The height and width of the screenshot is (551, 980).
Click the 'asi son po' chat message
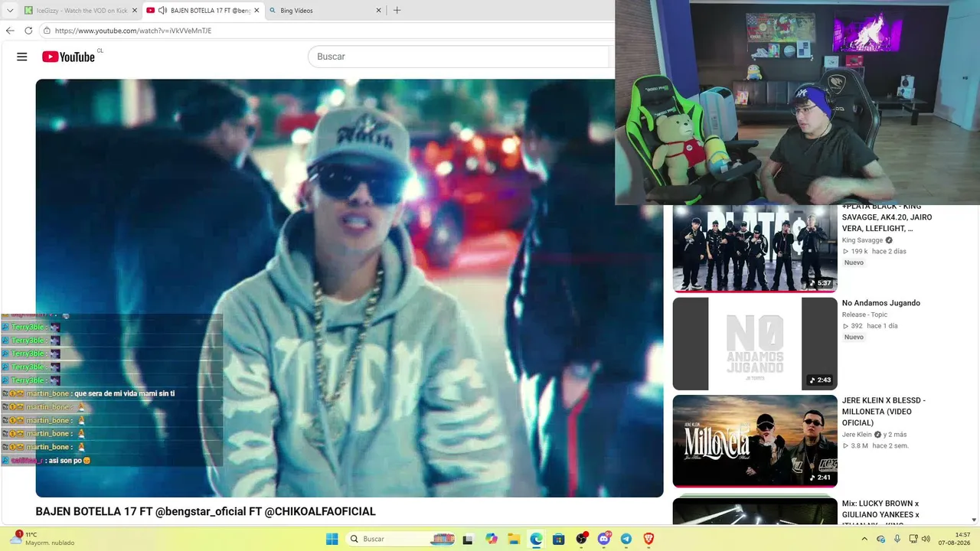(70, 461)
